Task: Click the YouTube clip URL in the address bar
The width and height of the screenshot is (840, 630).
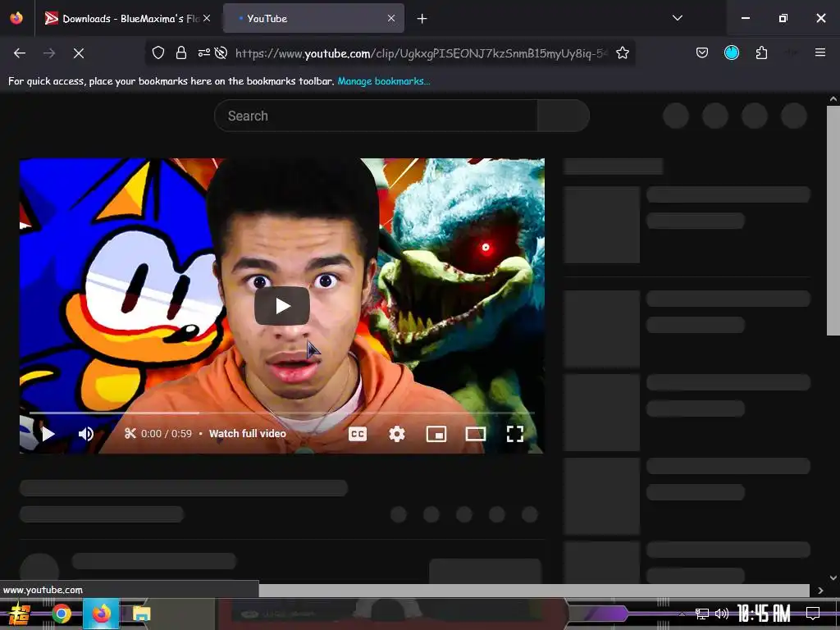Action: (421, 53)
